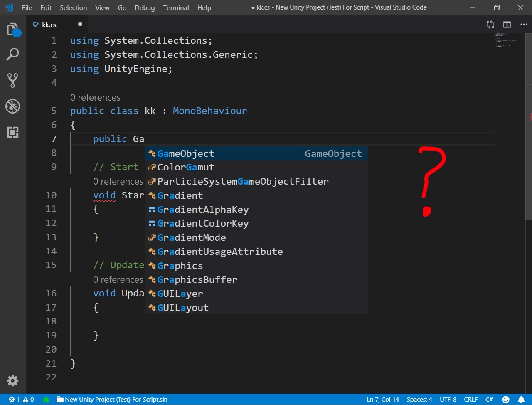Open the feedback smiley in status bar
The image size is (532, 405).
[506, 400]
